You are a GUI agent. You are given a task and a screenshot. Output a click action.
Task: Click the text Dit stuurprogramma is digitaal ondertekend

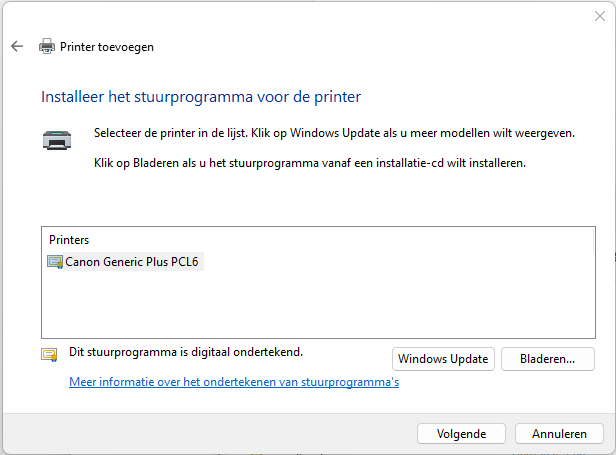185,352
